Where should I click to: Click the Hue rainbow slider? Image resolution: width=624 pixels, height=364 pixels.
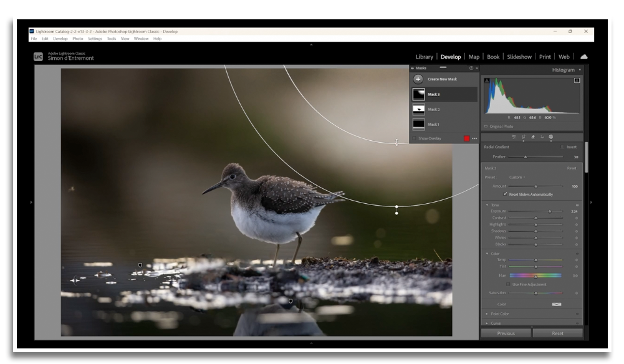[x=535, y=275]
